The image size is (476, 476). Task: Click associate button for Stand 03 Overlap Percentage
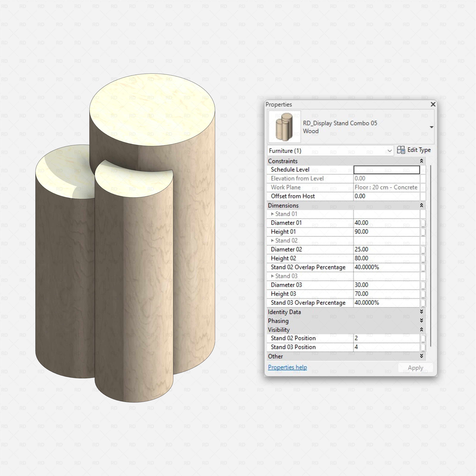[x=423, y=303]
